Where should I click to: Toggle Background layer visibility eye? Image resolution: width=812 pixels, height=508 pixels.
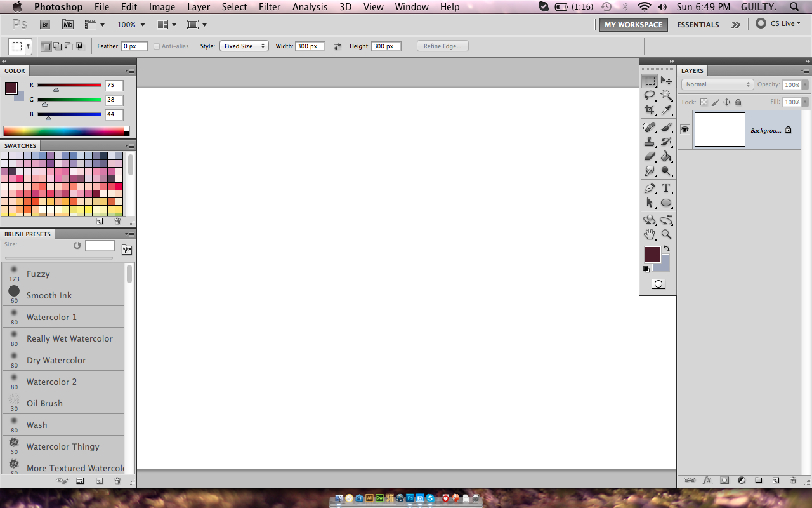click(684, 130)
